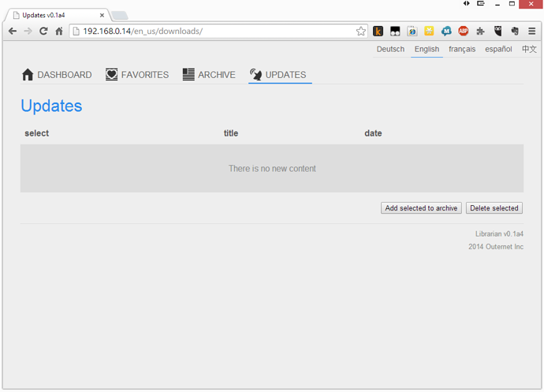Click the Archive stacked-lines icon
The width and height of the screenshot is (544, 392).
point(188,75)
